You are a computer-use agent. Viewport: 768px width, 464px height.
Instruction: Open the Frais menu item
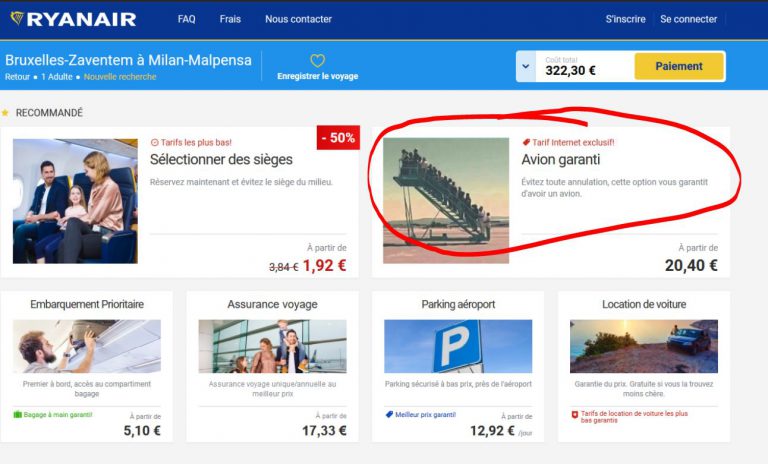pos(230,19)
